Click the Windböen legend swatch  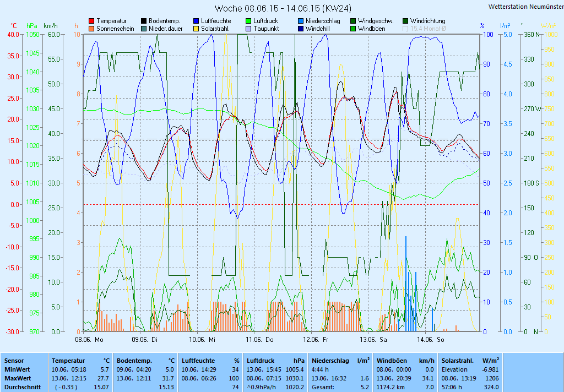click(x=353, y=29)
